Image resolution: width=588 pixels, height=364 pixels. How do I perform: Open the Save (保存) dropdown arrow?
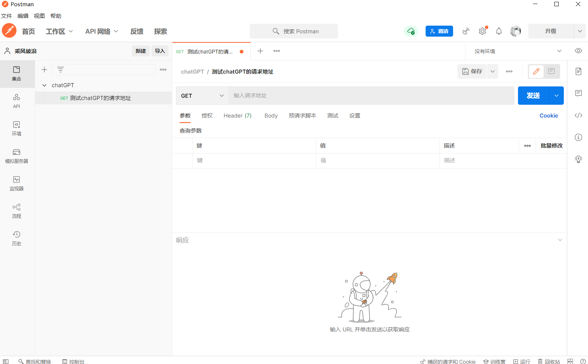(493, 71)
